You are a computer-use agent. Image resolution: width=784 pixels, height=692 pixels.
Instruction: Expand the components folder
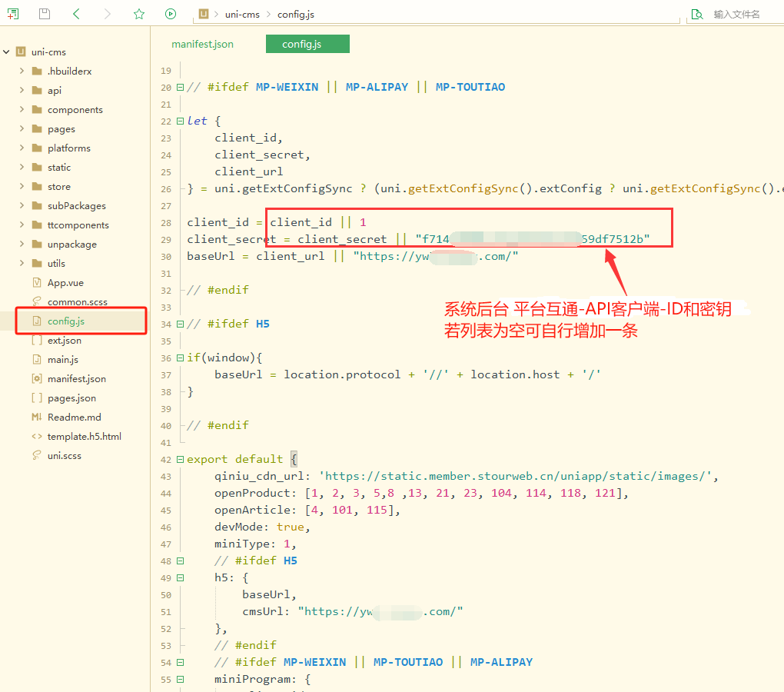pyautogui.click(x=22, y=110)
